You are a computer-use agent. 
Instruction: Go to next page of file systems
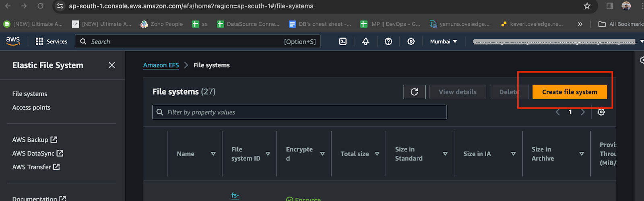582,112
